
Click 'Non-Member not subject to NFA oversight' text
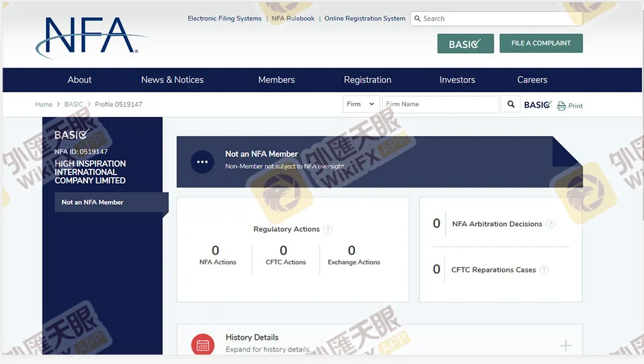pyautogui.click(x=285, y=166)
